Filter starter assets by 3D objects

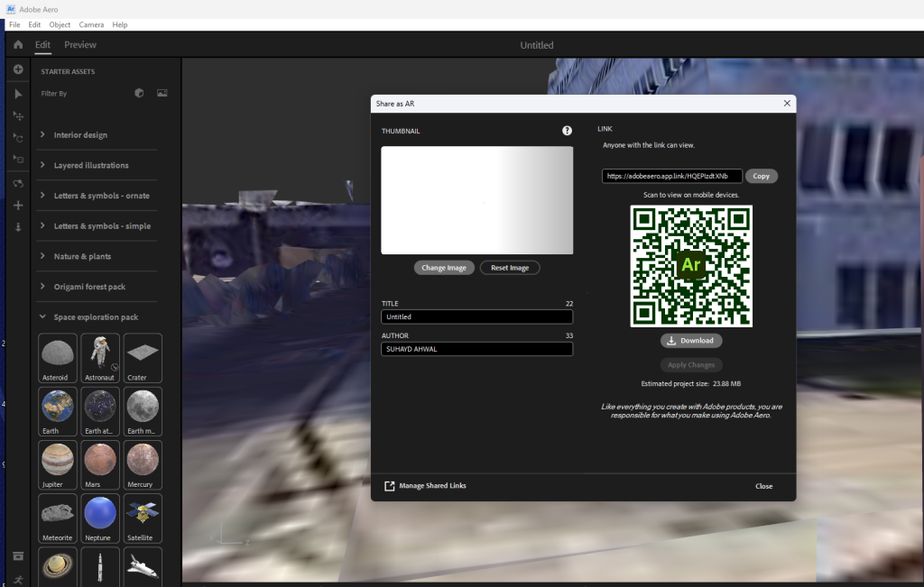(139, 93)
